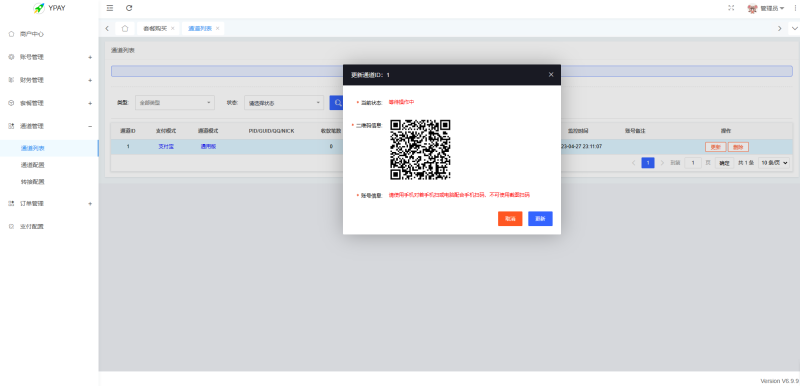
Task: Click the YPAY rocket logo
Action: 39,8
